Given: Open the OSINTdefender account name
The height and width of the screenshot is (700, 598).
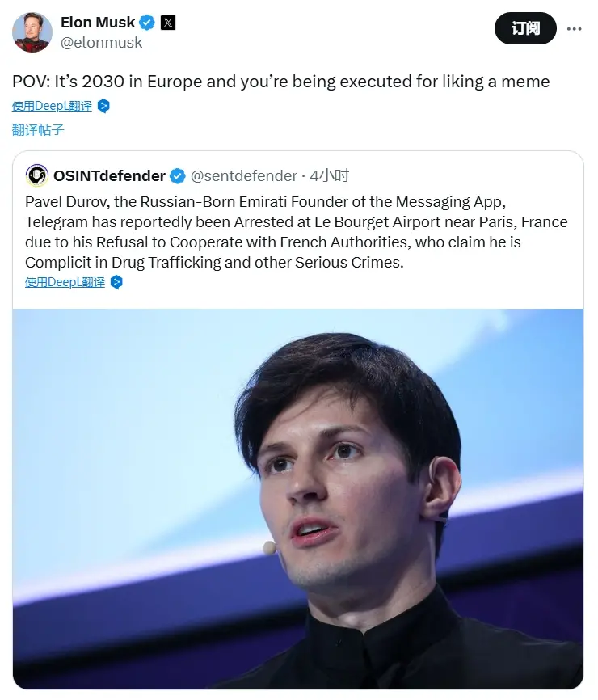Looking at the screenshot, I should click(109, 175).
